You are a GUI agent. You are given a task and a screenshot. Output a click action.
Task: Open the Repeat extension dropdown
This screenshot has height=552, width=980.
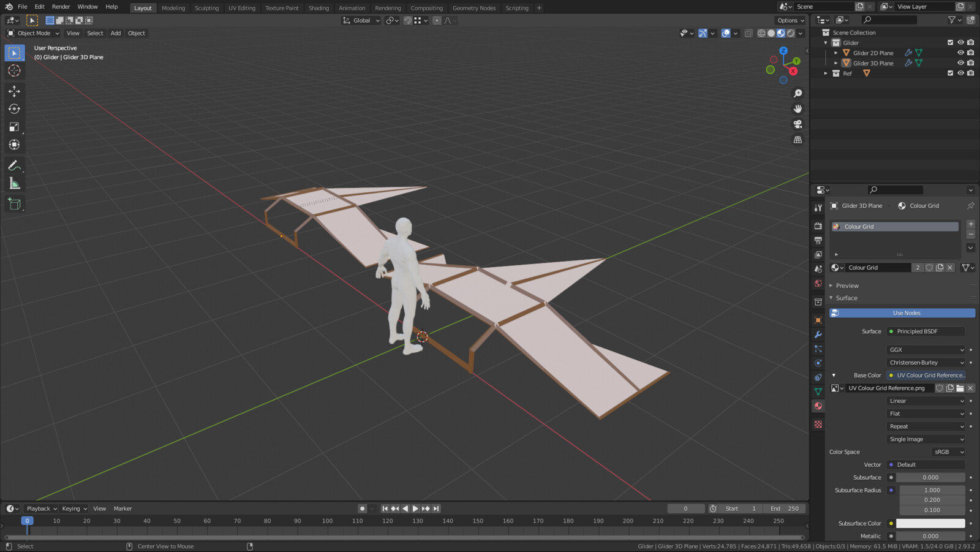[x=926, y=426]
